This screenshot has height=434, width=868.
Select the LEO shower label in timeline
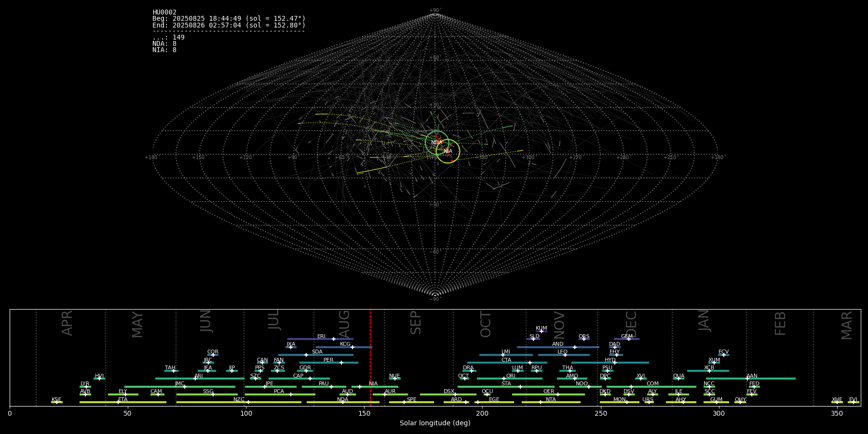[562, 352]
